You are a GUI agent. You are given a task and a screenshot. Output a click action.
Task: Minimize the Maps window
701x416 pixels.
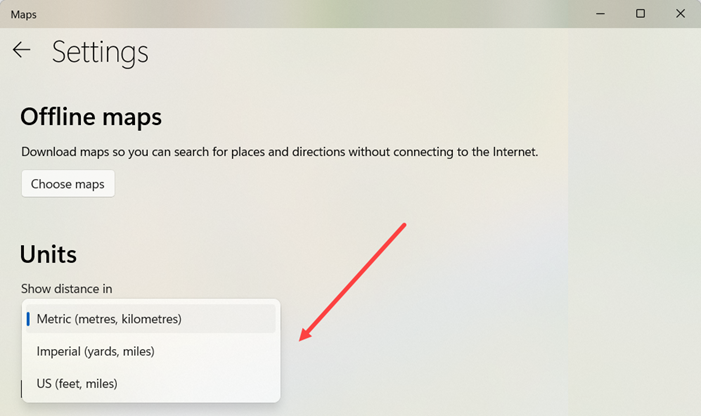click(x=601, y=14)
